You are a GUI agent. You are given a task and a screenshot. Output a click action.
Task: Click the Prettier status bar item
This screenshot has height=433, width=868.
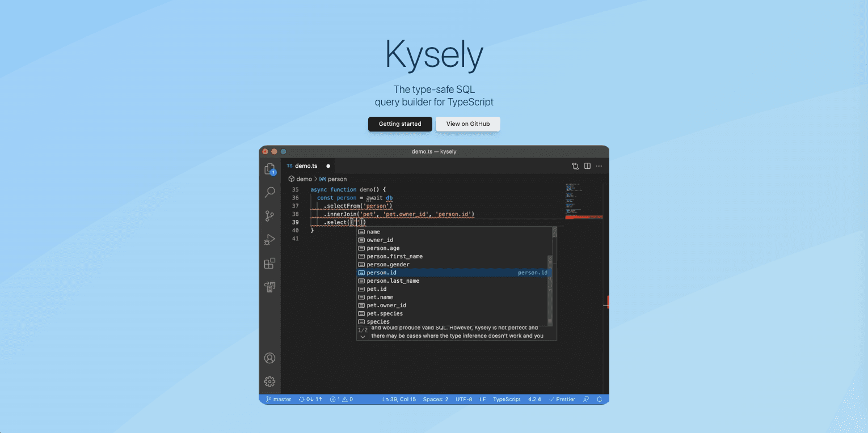click(x=562, y=399)
